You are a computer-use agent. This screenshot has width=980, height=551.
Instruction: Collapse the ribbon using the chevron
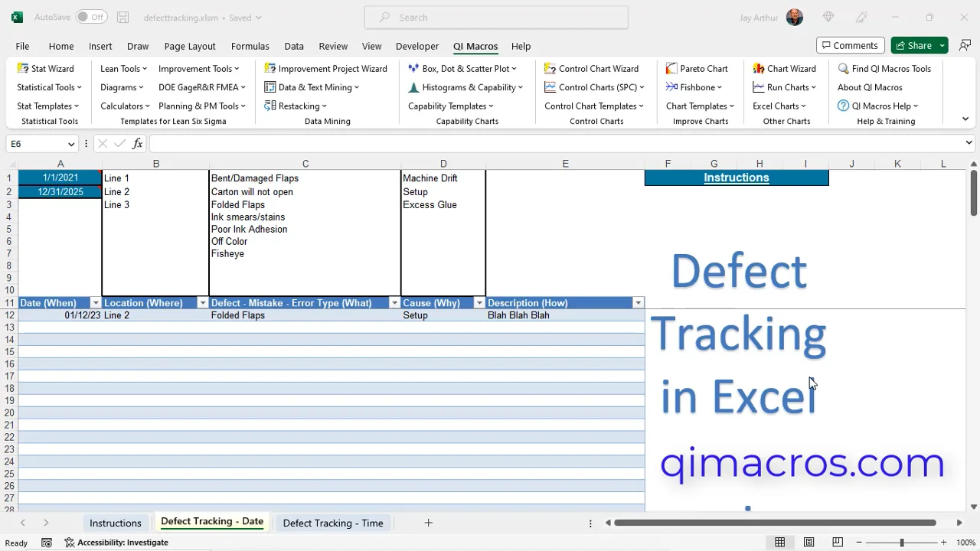click(x=965, y=119)
